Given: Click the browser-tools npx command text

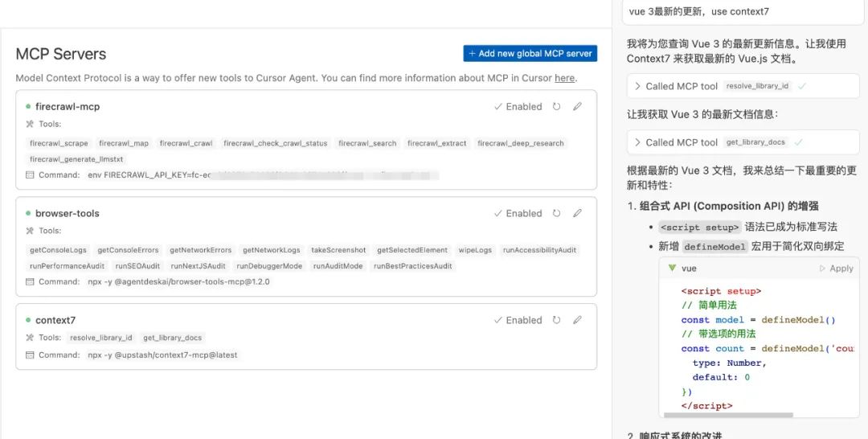Looking at the screenshot, I should tap(178, 281).
